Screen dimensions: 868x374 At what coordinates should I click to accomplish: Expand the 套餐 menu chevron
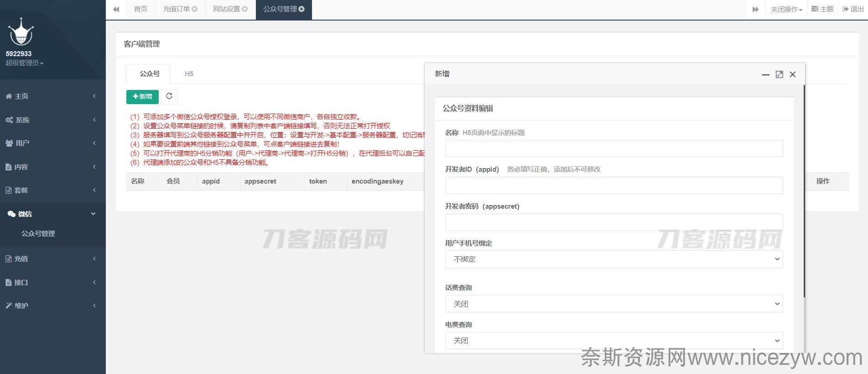point(94,190)
